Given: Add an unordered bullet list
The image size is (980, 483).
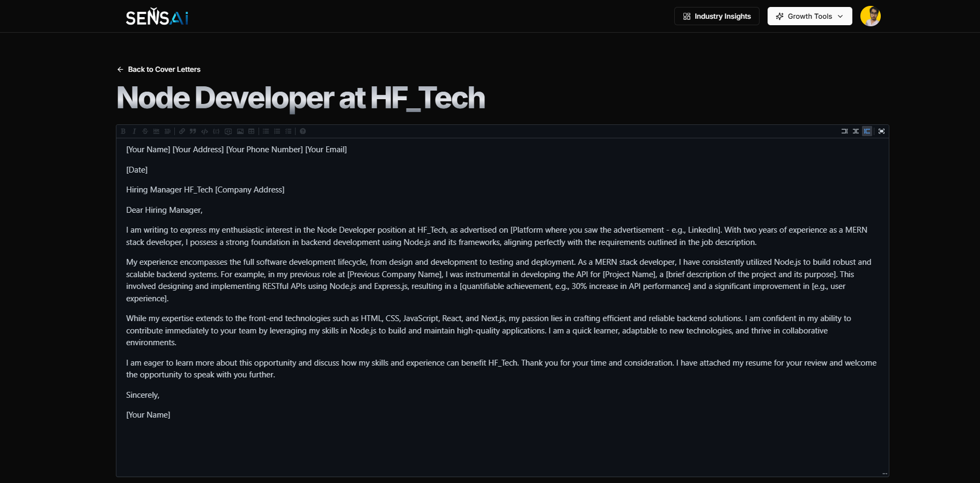Looking at the screenshot, I should coord(266,131).
